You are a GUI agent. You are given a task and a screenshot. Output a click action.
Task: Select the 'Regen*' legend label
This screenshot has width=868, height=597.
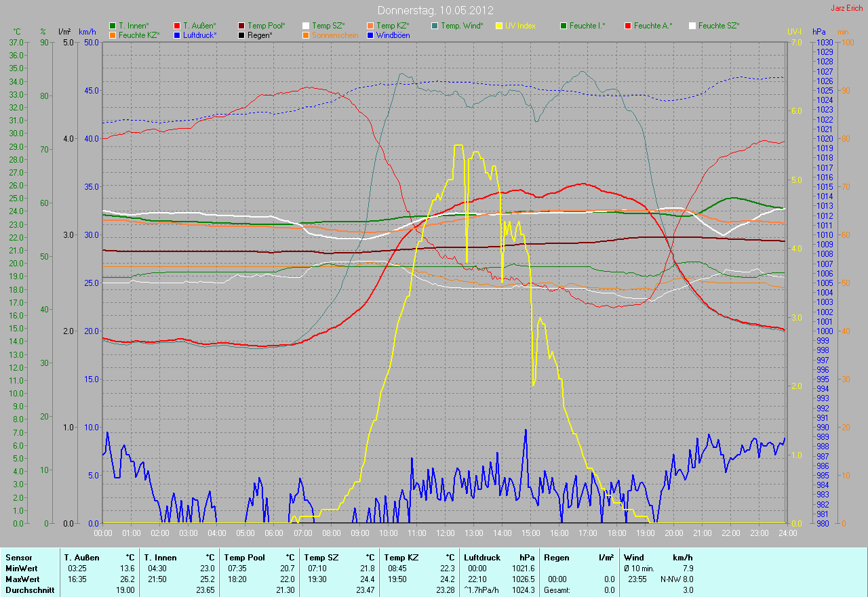point(260,35)
